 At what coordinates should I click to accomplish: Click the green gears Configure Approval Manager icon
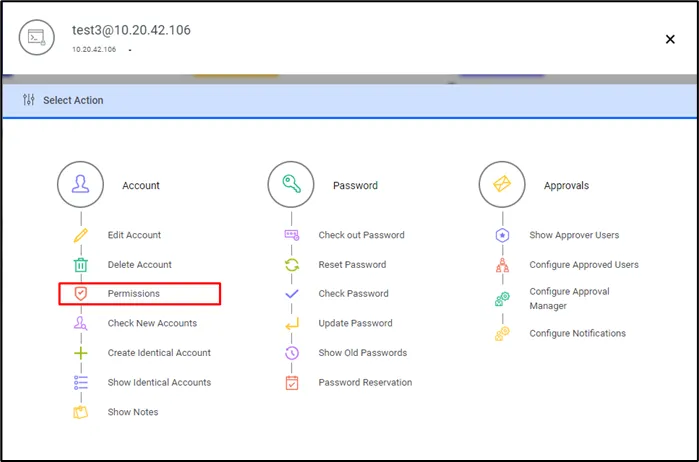pos(502,299)
